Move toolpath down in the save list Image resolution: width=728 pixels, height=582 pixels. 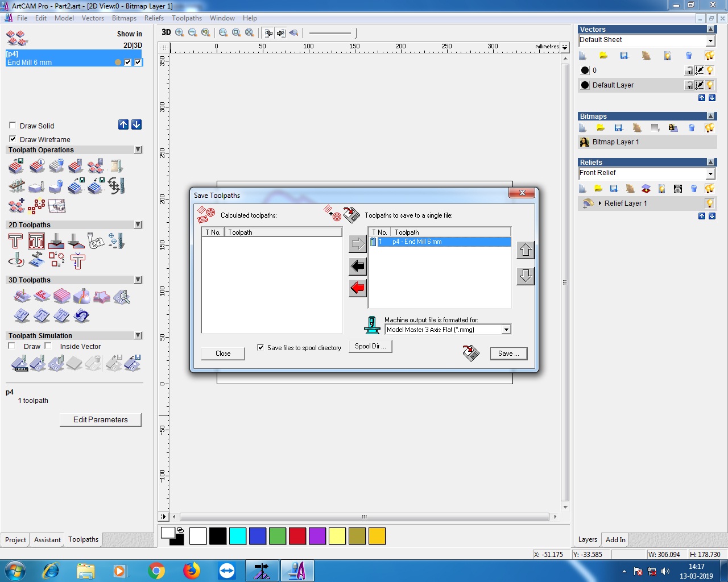tap(526, 276)
